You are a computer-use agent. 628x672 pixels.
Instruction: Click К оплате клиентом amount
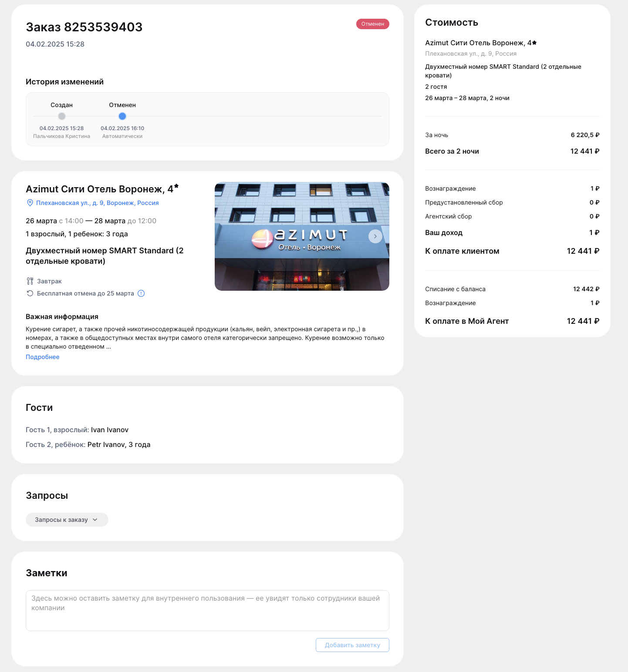click(x=583, y=251)
